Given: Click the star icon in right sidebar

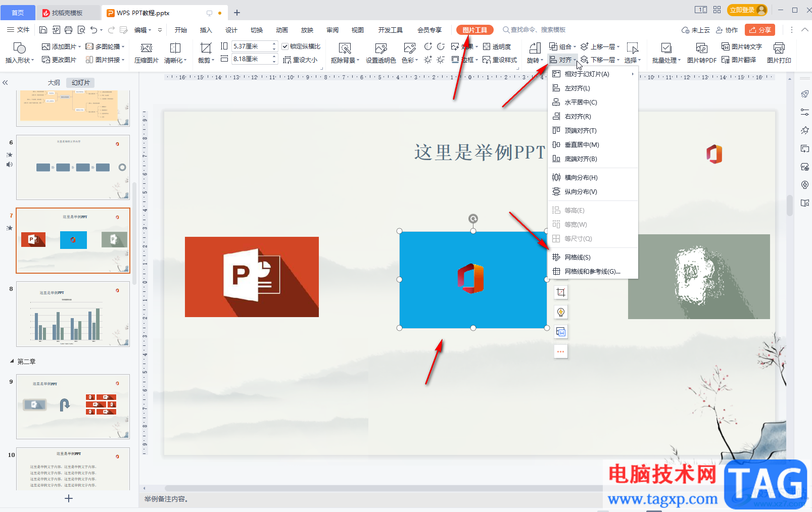Looking at the screenshot, I should point(805,130).
